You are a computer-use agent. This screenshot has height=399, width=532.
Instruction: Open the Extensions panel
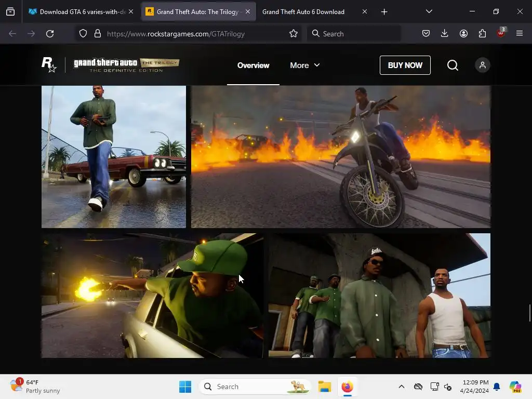point(482,33)
